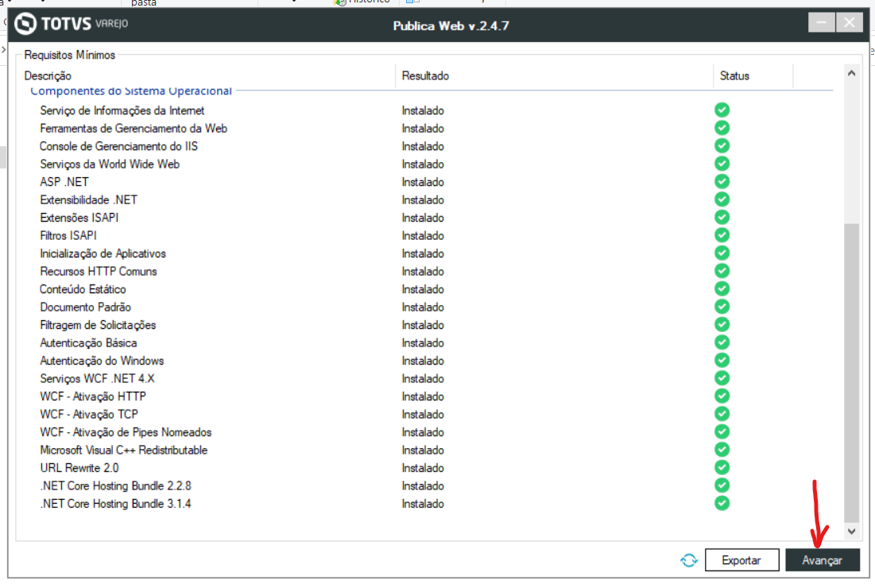Click green check for Inicialização de Aplicativos
Screen dimensions: 875x588
722,253
